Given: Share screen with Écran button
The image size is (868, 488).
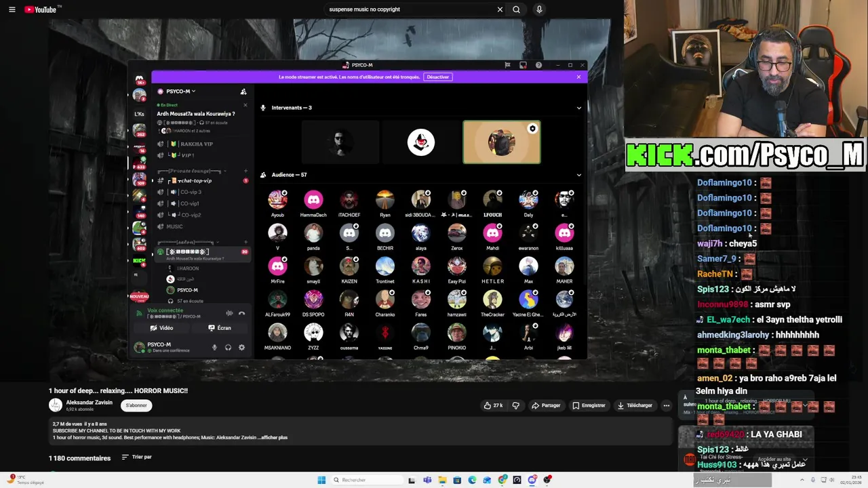Looking at the screenshot, I should point(220,328).
